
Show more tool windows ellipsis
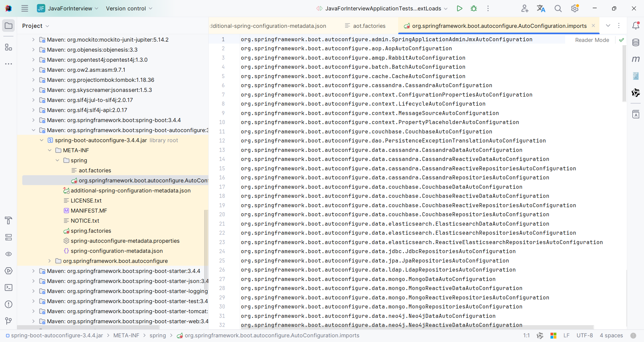pos(9,64)
